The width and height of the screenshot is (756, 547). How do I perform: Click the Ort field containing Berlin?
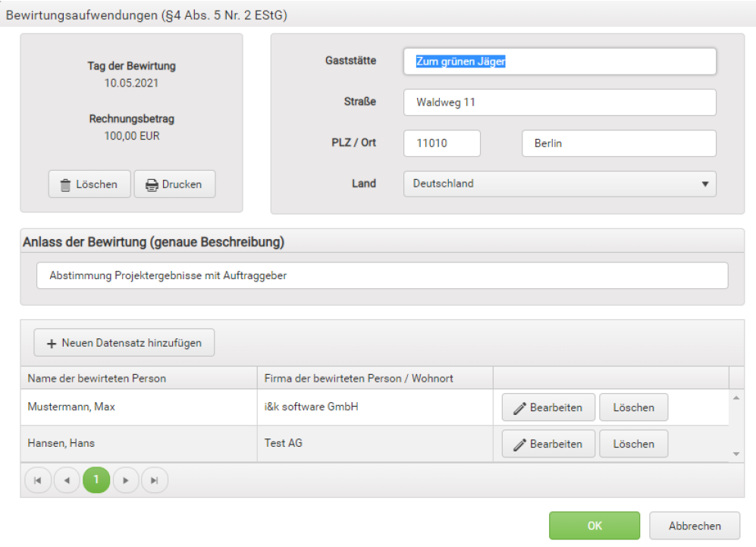[619, 143]
